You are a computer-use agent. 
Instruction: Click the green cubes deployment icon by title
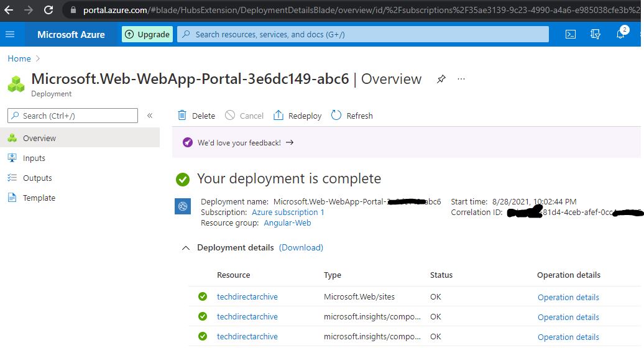16,84
